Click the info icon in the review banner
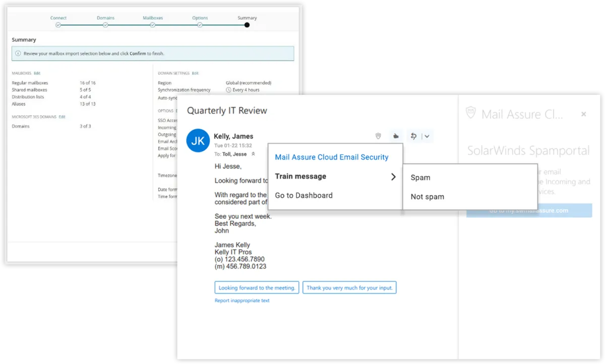The image size is (605, 364). 18,53
